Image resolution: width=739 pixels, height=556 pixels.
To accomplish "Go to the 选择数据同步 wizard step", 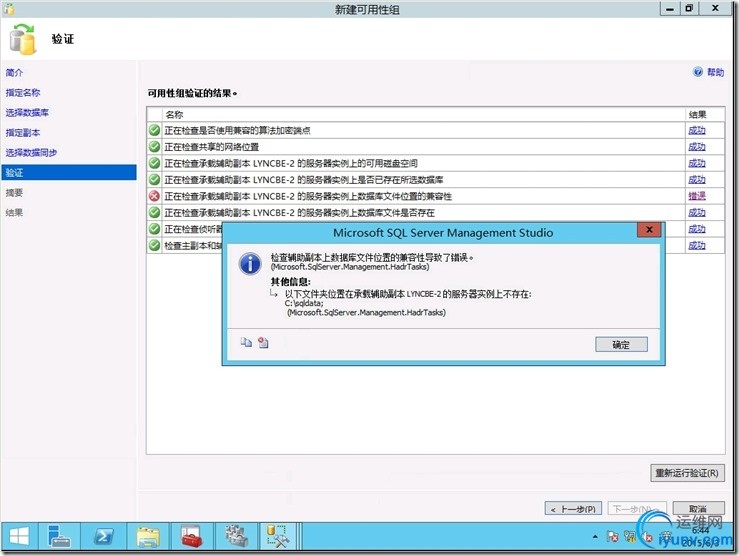I will (x=31, y=153).
